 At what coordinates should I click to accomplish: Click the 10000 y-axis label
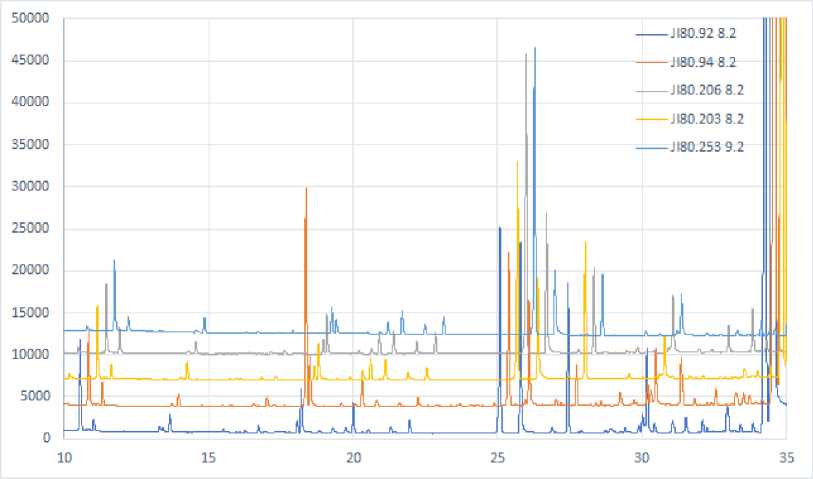point(30,354)
